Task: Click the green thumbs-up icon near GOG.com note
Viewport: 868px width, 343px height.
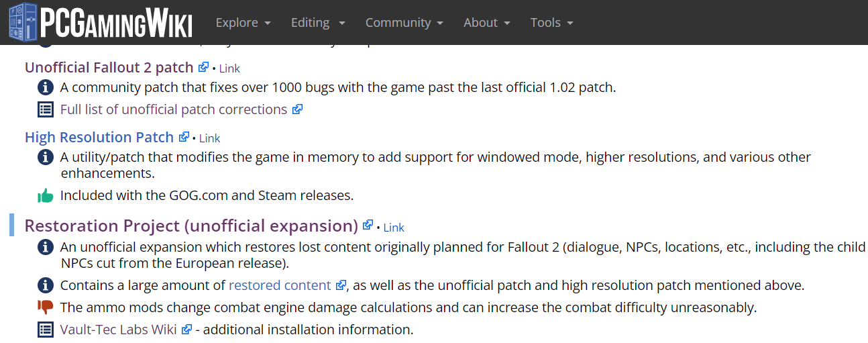Action: click(x=45, y=196)
